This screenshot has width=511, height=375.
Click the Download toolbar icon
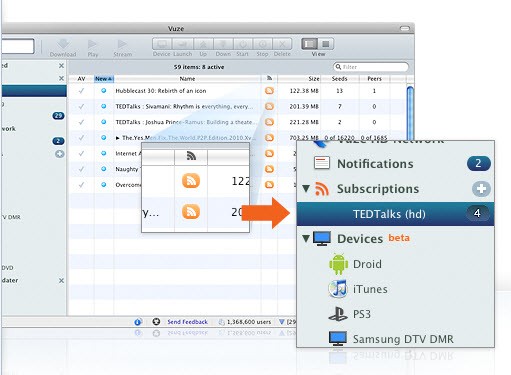[63, 44]
